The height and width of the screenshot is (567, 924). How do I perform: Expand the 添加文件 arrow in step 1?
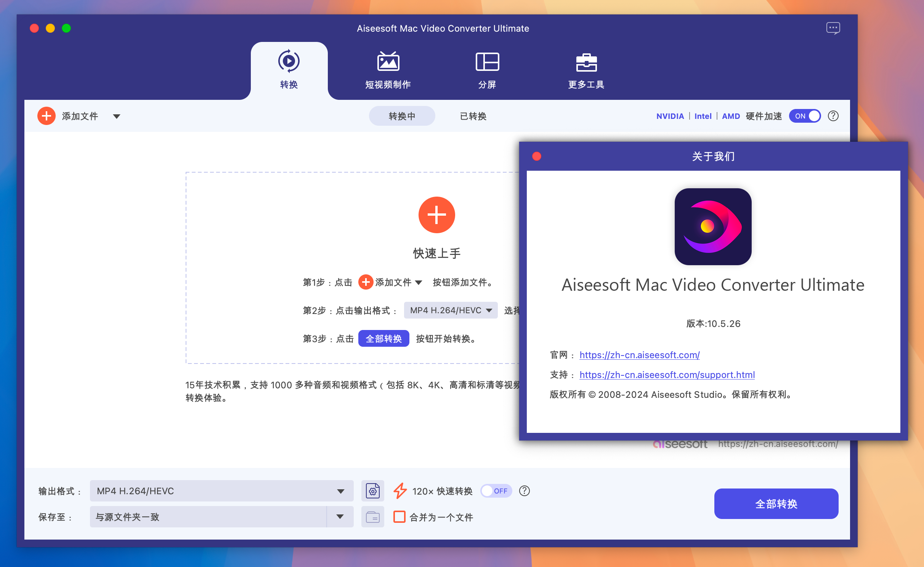click(x=419, y=282)
